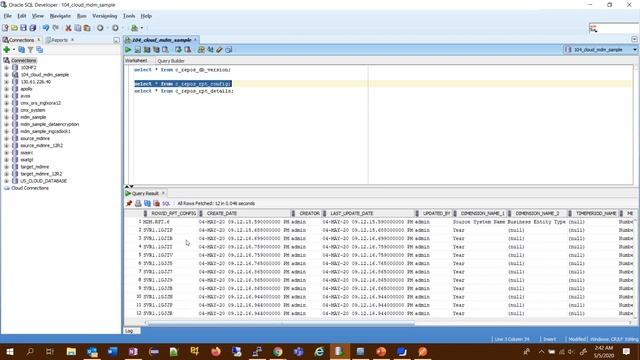Open the Help menu
The height and width of the screenshot is (360, 640).
pyautogui.click(x=146, y=16)
